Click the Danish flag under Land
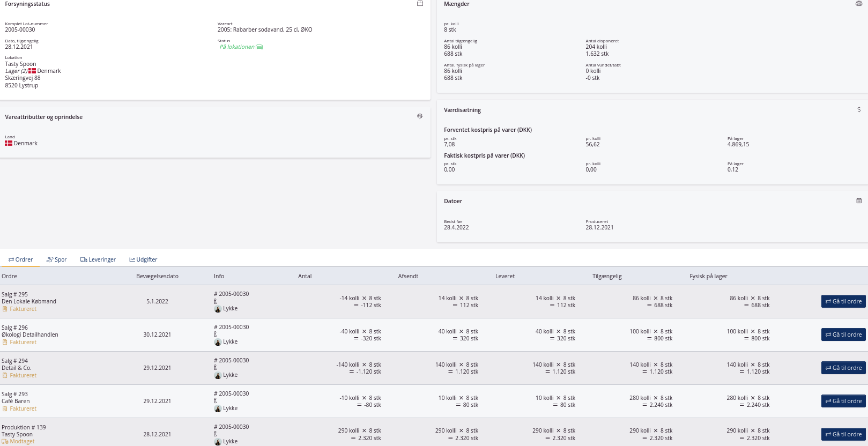Screen dimensions: 868x446 click(x=9, y=143)
